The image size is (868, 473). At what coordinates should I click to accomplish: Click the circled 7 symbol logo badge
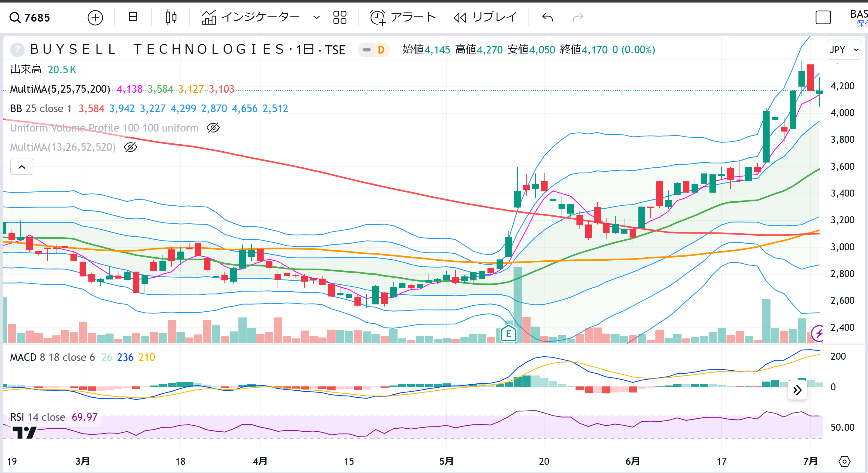(x=17, y=50)
